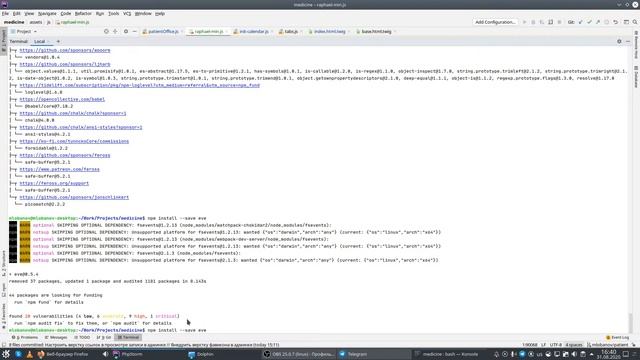Select the Local terminal session tab
Image resolution: width=640 pixels, height=360 pixels.
tap(41, 41)
